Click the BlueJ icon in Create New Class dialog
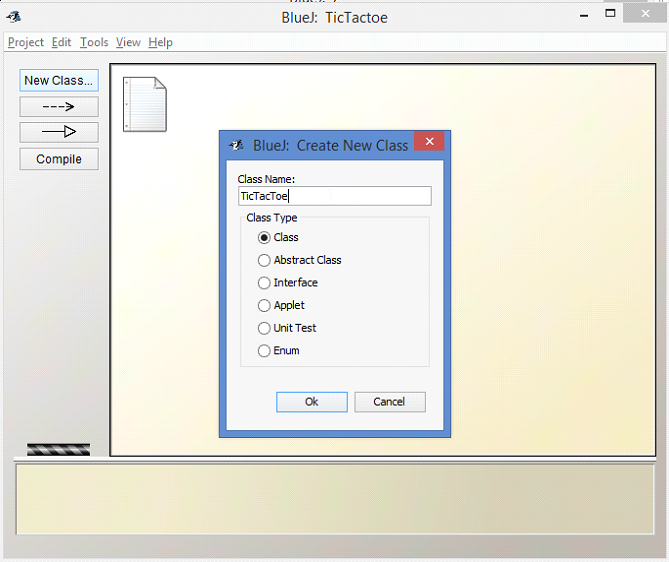This screenshot has width=669, height=562. (236, 146)
